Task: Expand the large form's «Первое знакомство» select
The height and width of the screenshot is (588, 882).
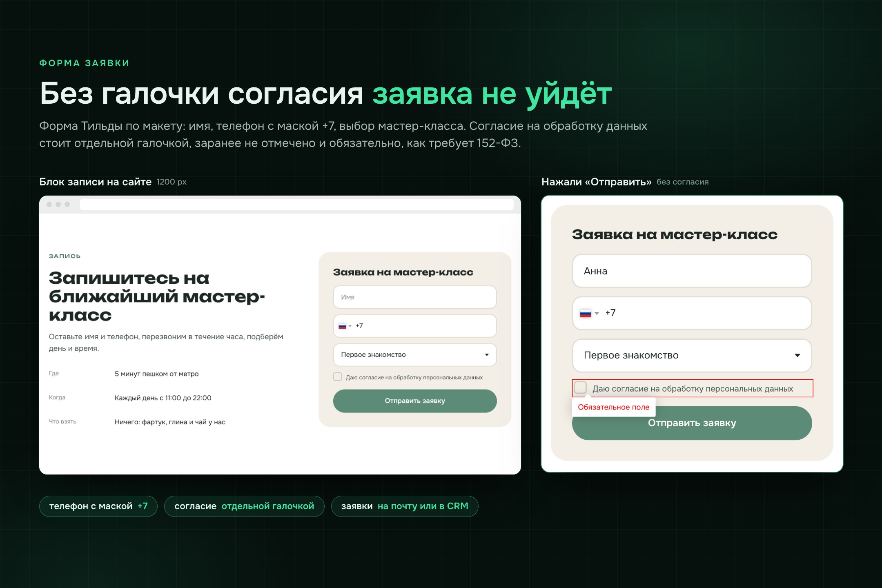Action: click(x=692, y=355)
